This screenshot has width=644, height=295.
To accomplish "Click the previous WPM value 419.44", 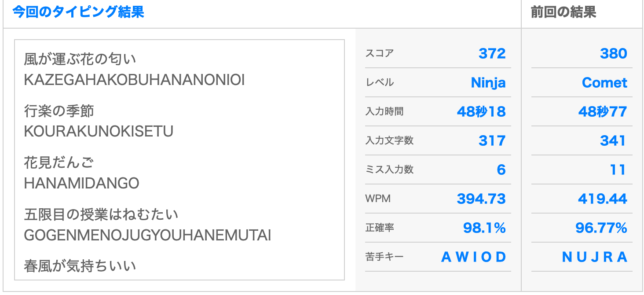I will pyautogui.click(x=603, y=199).
